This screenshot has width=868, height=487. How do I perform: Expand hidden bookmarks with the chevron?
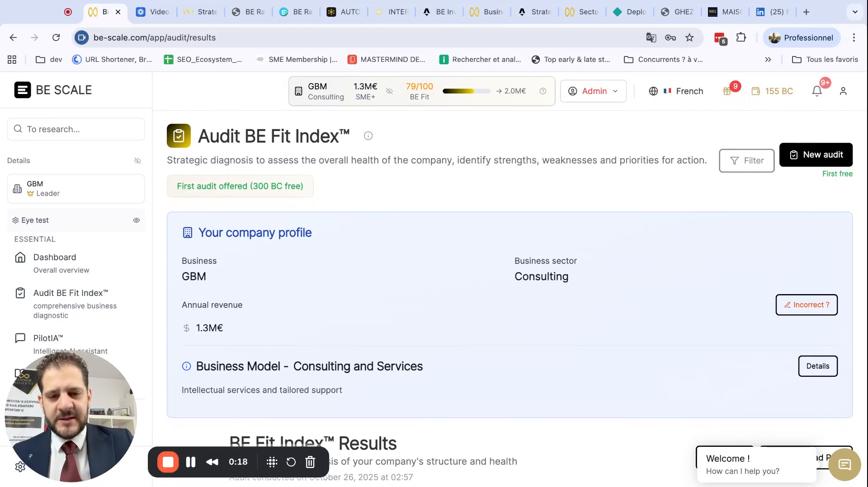click(x=768, y=59)
